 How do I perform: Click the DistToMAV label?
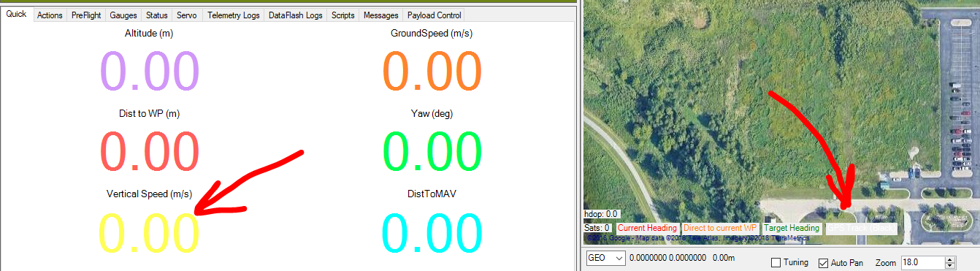click(432, 194)
